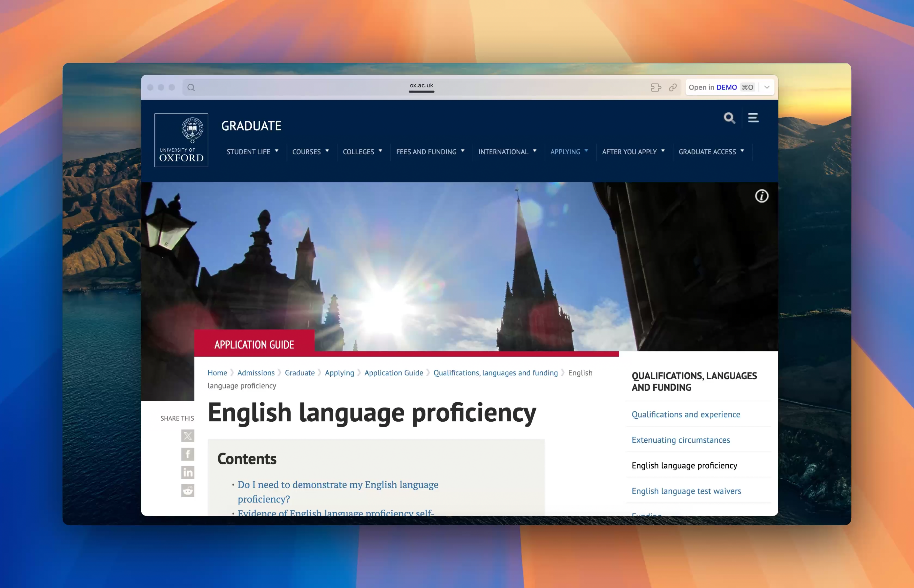The width and height of the screenshot is (914, 588).
Task: Share page on X (Twitter)
Action: (188, 436)
